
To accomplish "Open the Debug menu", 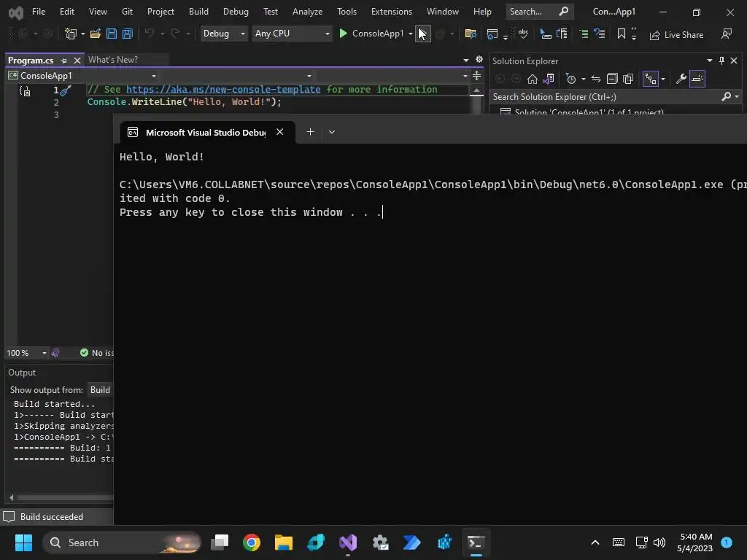I will 236,12.
